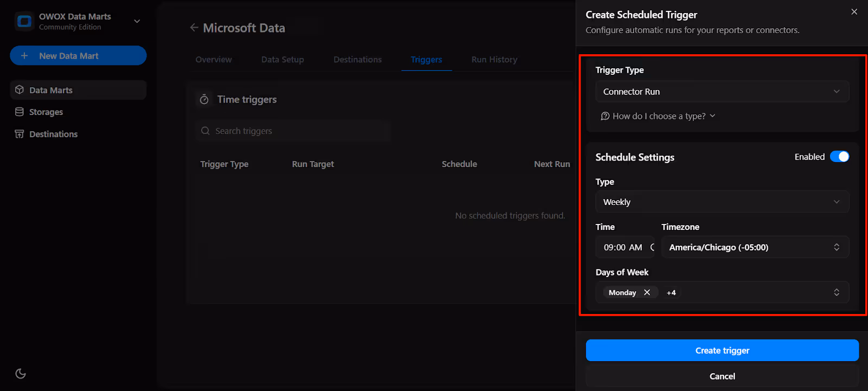Image resolution: width=868 pixels, height=391 pixels.
Task: Remove the Monday day chip
Action: pyautogui.click(x=647, y=292)
